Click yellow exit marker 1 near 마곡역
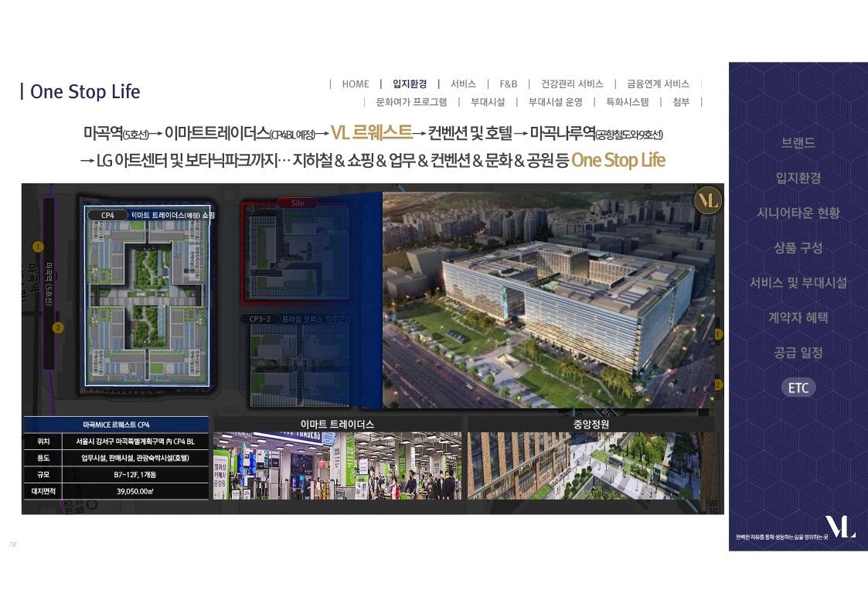The width and height of the screenshot is (868, 614). click(38, 247)
